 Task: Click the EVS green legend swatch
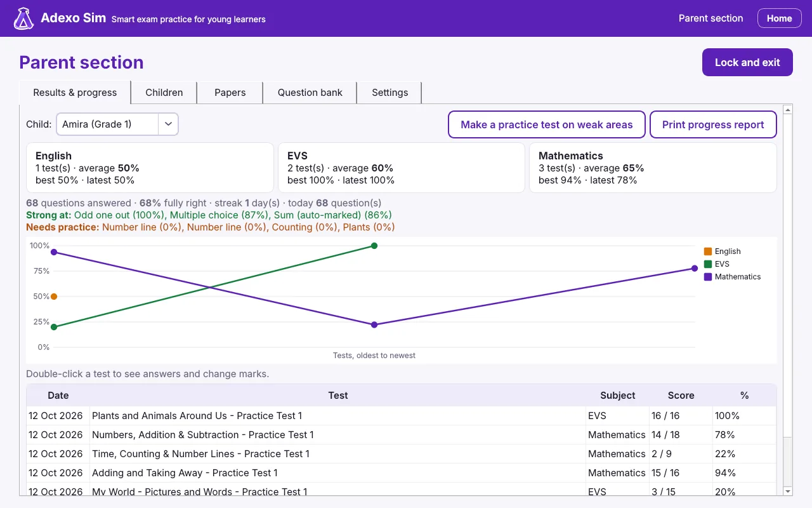708,264
